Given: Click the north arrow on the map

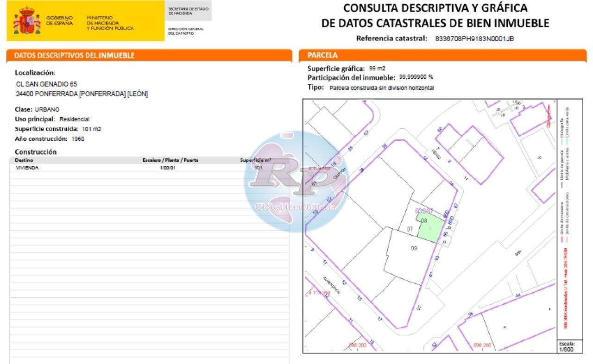Looking at the screenshot, I should 549,114.
